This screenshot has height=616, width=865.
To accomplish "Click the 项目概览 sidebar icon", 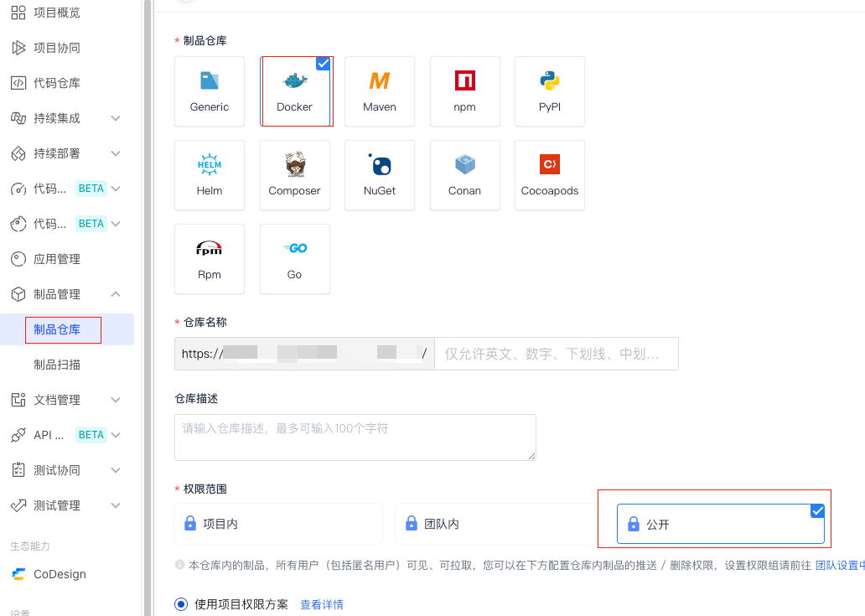I will [x=18, y=13].
